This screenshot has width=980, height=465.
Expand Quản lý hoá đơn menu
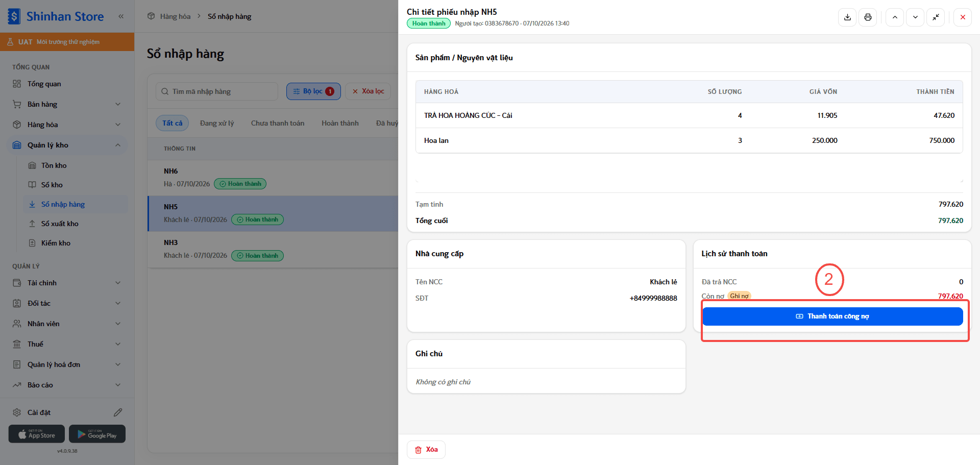pos(67,364)
